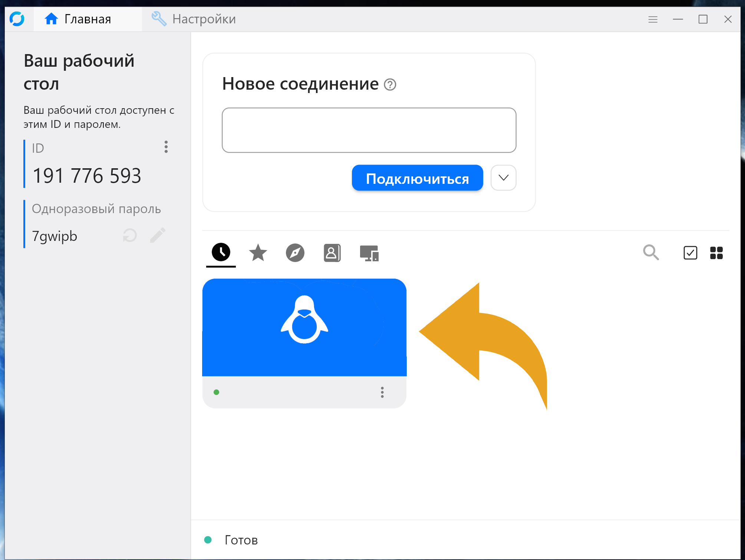Screen dimensions: 745x560
Task: Open my devices group tab
Action: [369, 253]
